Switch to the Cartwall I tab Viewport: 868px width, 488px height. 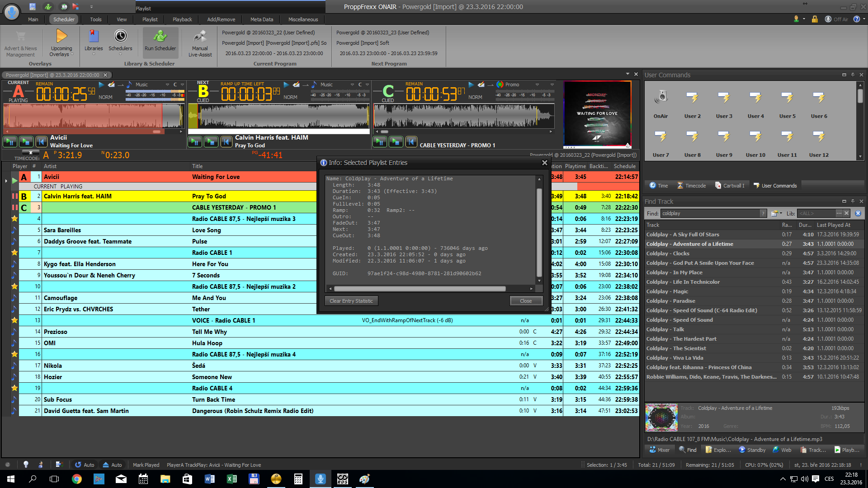point(729,186)
